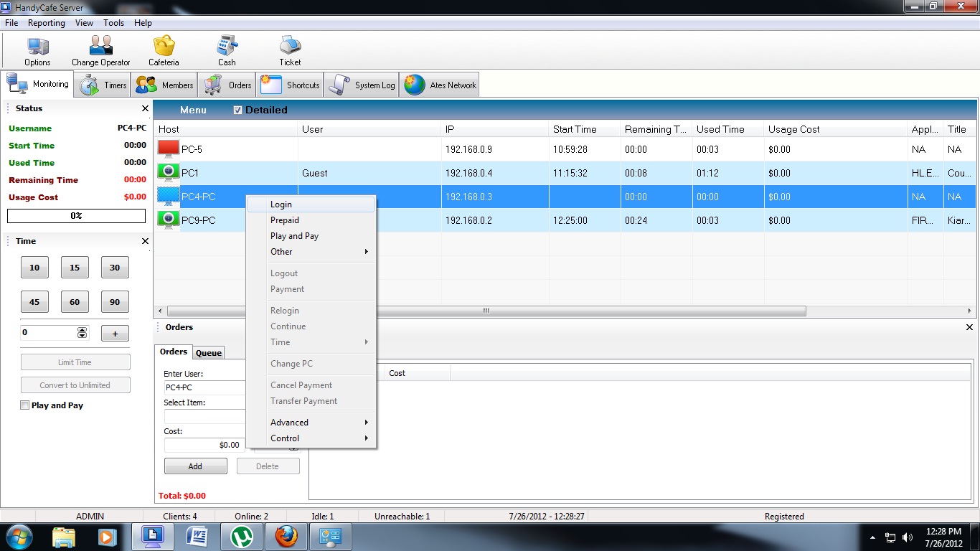Show hidden system tray icons
980x551 pixels.
(872, 537)
